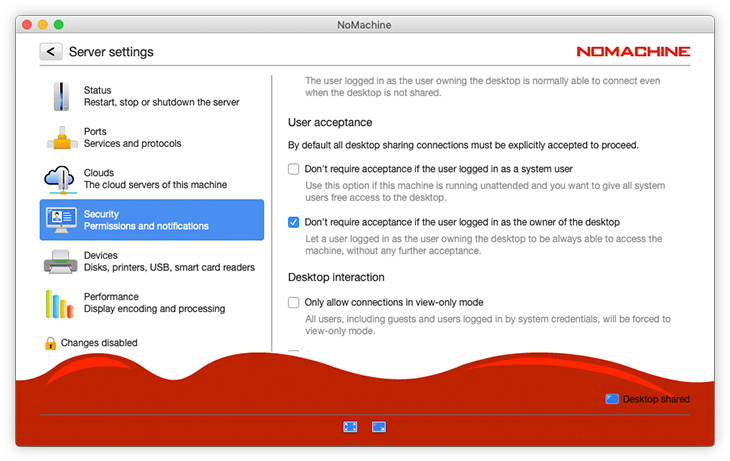730x461 pixels.
Task: Click the window resize icon in bottom bar
Action: [379, 426]
